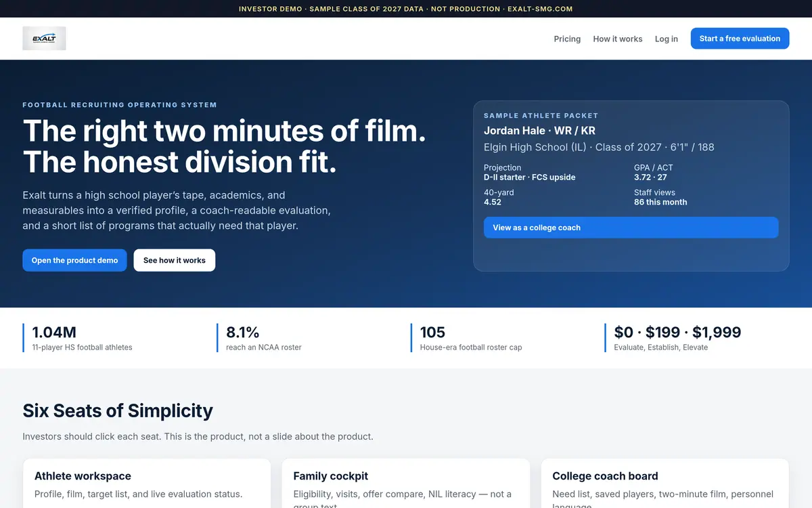This screenshot has height=508, width=812.
Task: Click the $0 · $199 · $1,999 pricing figure
Action: [677, 332]
